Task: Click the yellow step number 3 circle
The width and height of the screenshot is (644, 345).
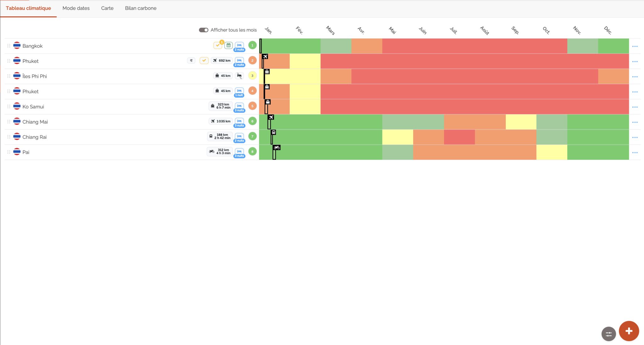Action: point(252,76)
